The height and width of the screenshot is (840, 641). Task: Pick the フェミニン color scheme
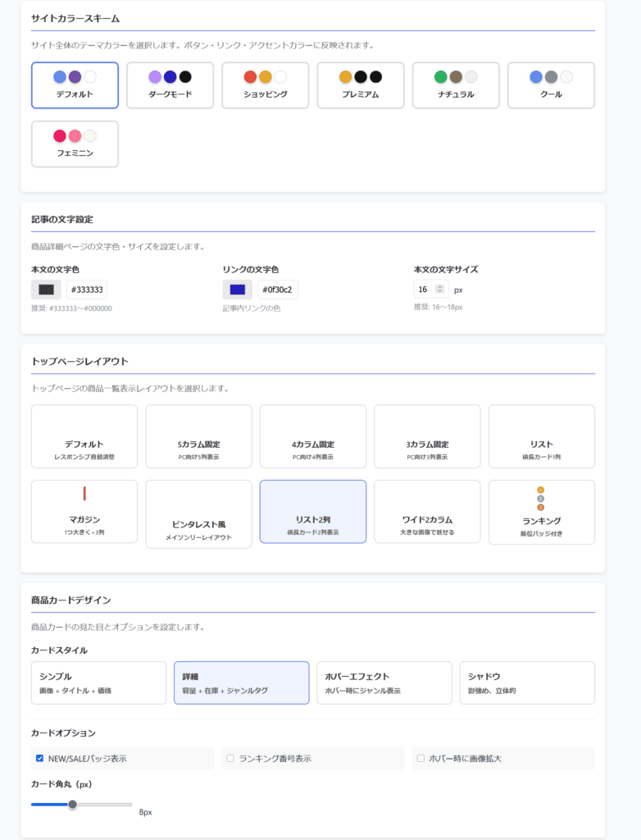(75, 144)
